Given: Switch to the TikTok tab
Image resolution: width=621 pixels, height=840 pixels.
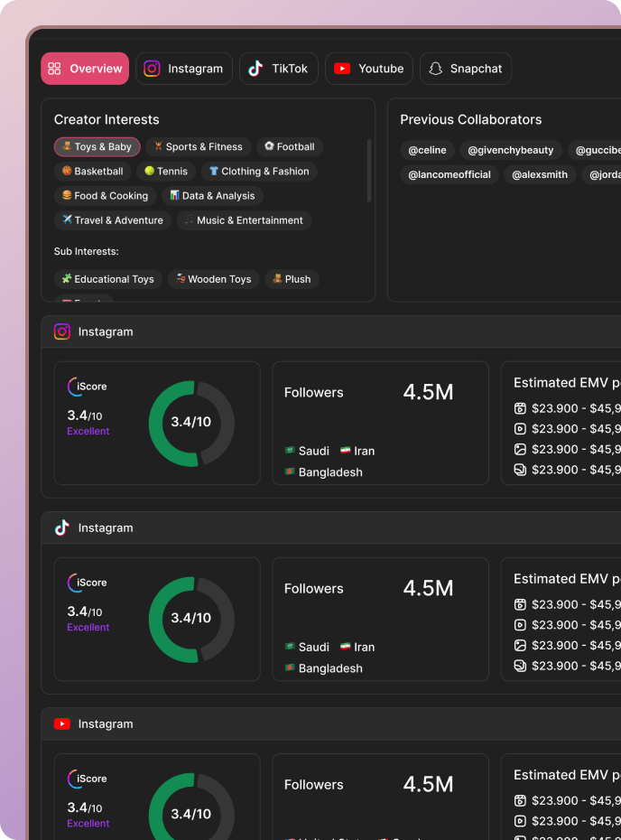Looking at the screenshot, I should (278, 69).
